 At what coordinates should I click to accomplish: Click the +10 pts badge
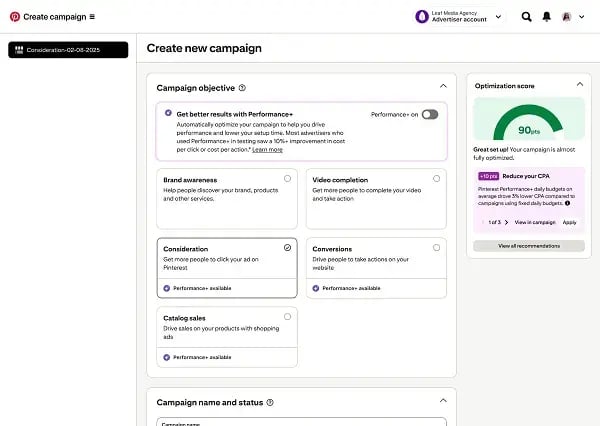coord(488,176)
